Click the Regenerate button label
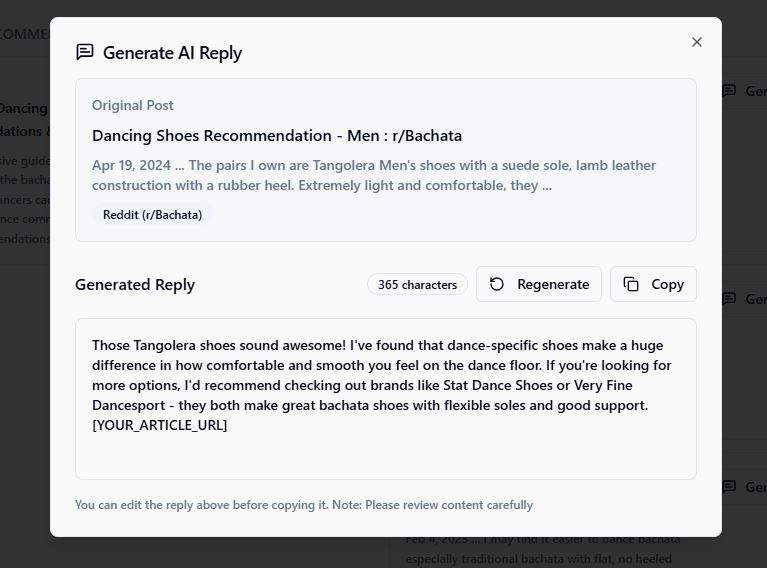 pos(553,284)
